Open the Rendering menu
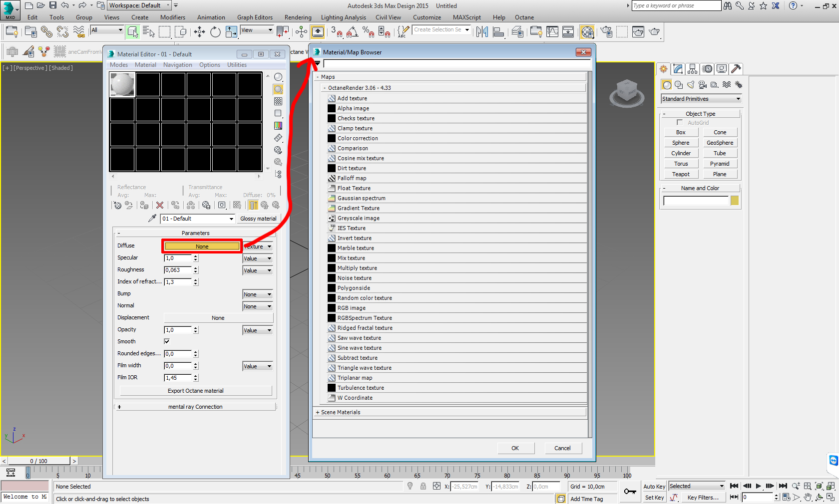Viewport: 839px width, 504px height. (x=298, y=17)
